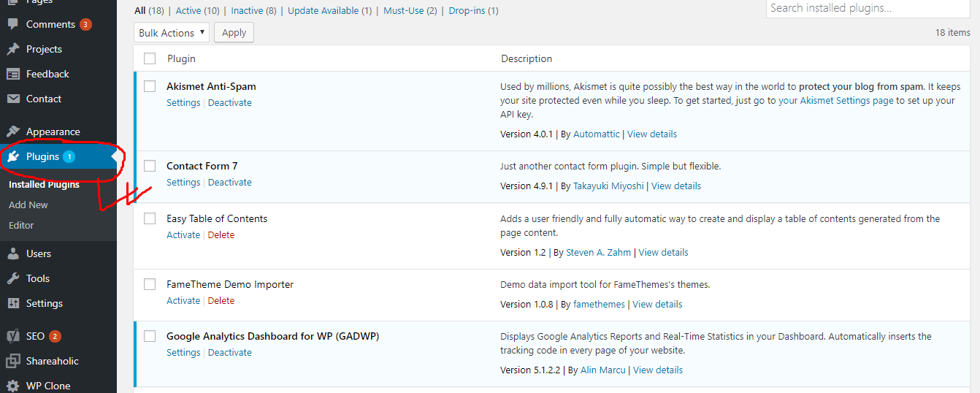Image resolution: width=980 pixels, height=393 pixels.
Task: Show All (18) plugins
Action: pyautogui.click(x=149, y=10)
